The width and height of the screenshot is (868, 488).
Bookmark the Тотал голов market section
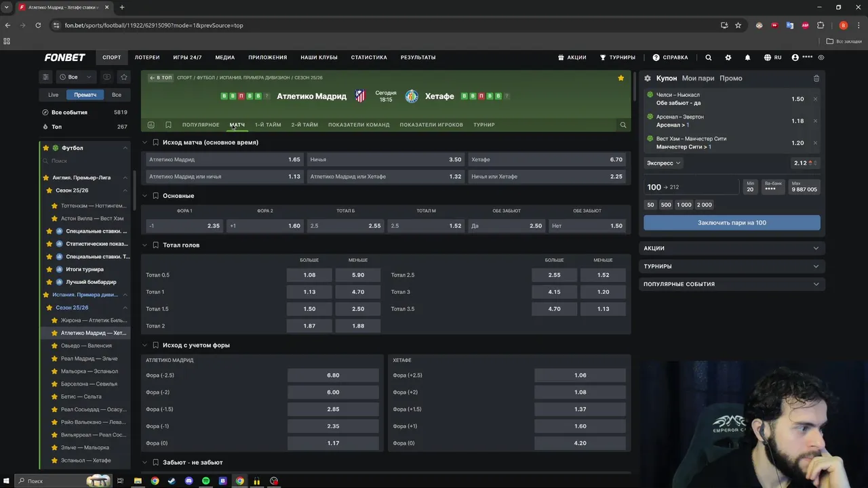point(155,245)
